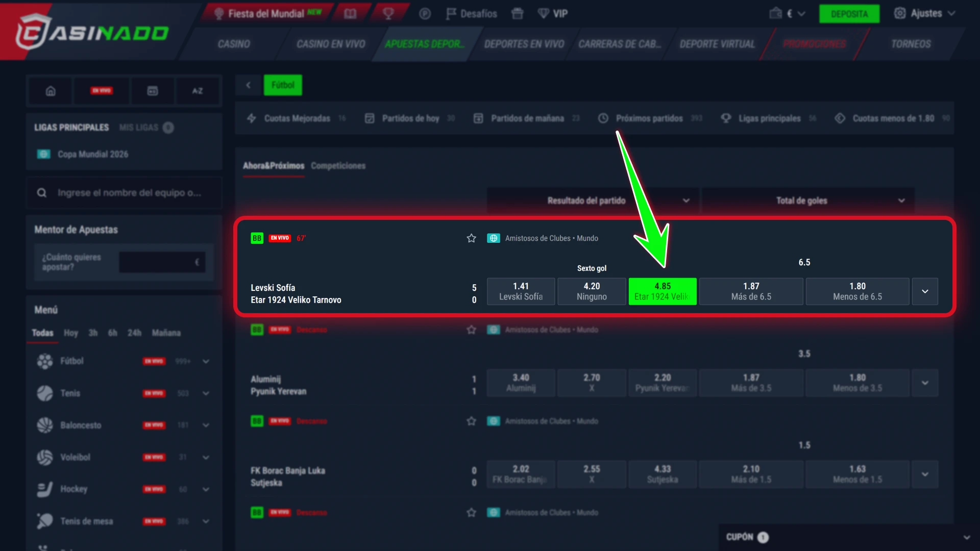Screen dimensions: 980x551
Task: Favorite the FK Borac Banja Luka match star
Action: (x=471, y=421)
